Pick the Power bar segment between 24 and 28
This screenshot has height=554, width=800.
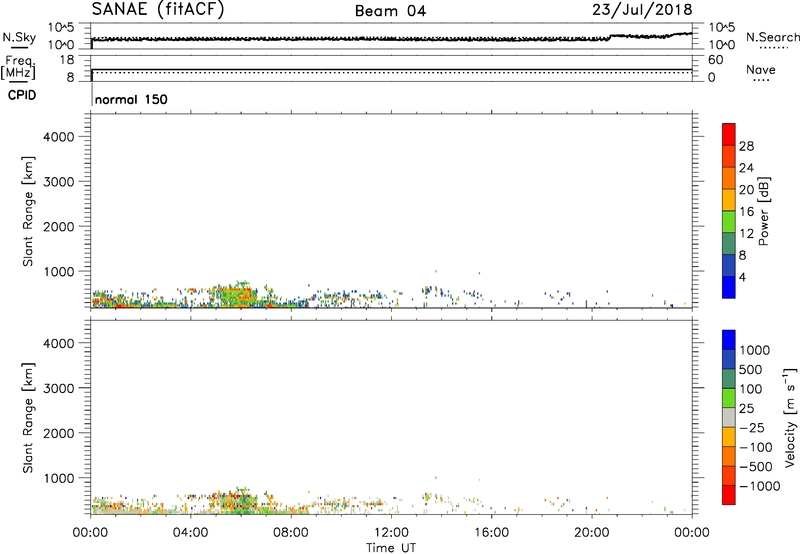coord(729,156)
